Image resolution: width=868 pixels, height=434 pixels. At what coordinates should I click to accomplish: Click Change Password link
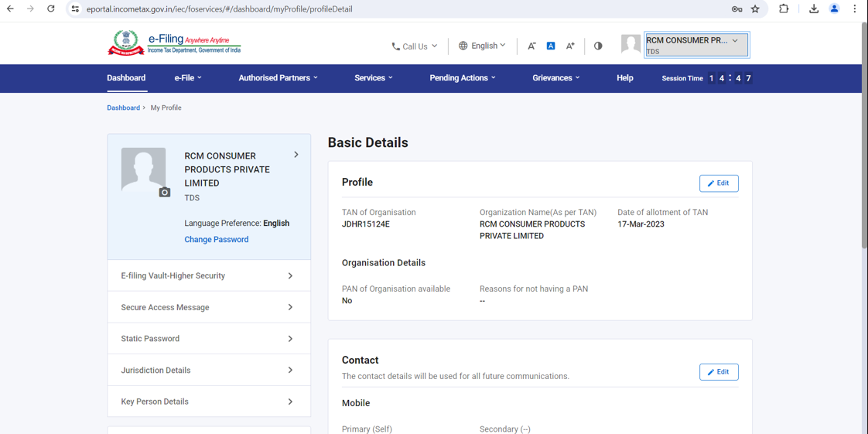[217, 240]
